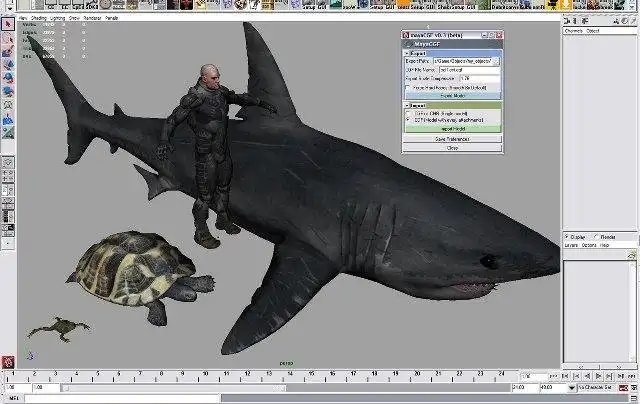
Task: Click the Export Model button
Action: (453, 95)
